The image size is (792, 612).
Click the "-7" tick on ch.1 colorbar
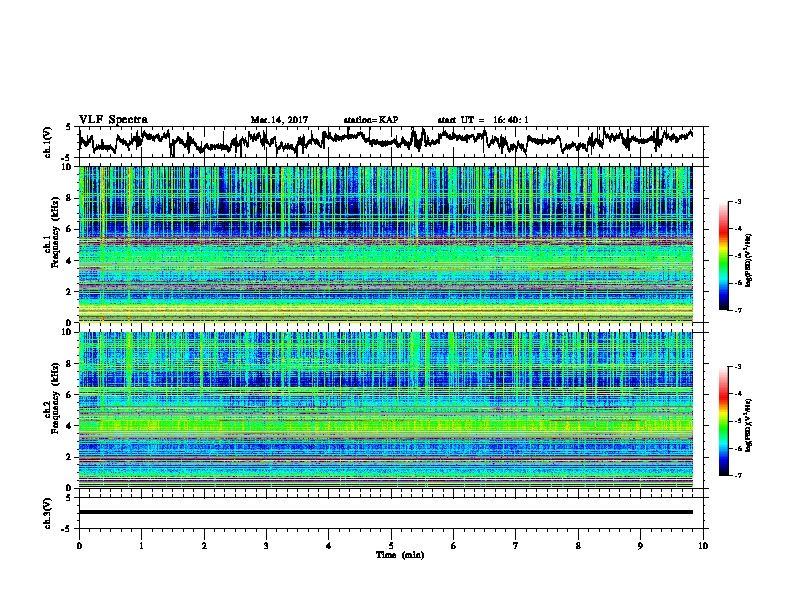tap(737, 310)
